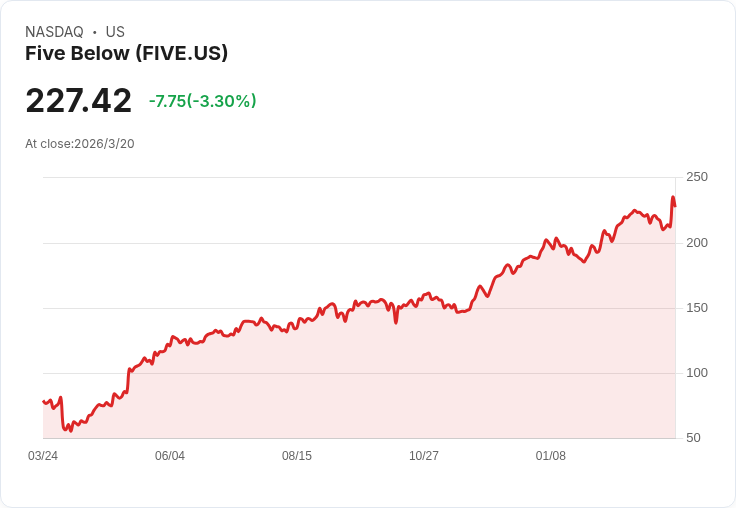
Task: Open the Five Below (FIVE.US) title
Action: [x=126, y=53]
